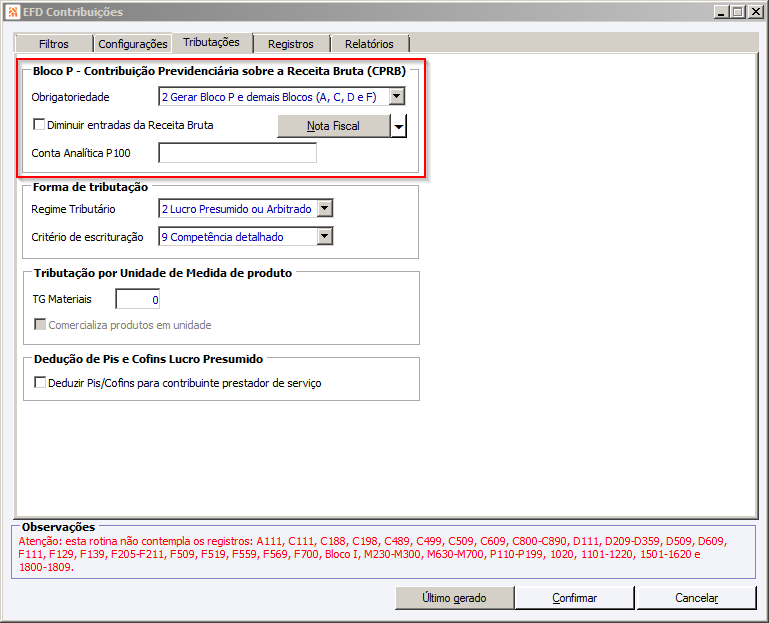Click the red Atenção warning text in Observações
The image size is (769, 623).
pyautogui.click(x=373, y=554)
